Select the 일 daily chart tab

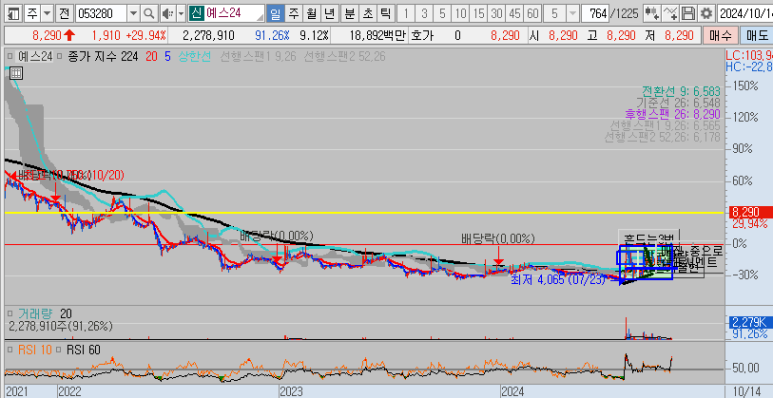pos(275,13)
